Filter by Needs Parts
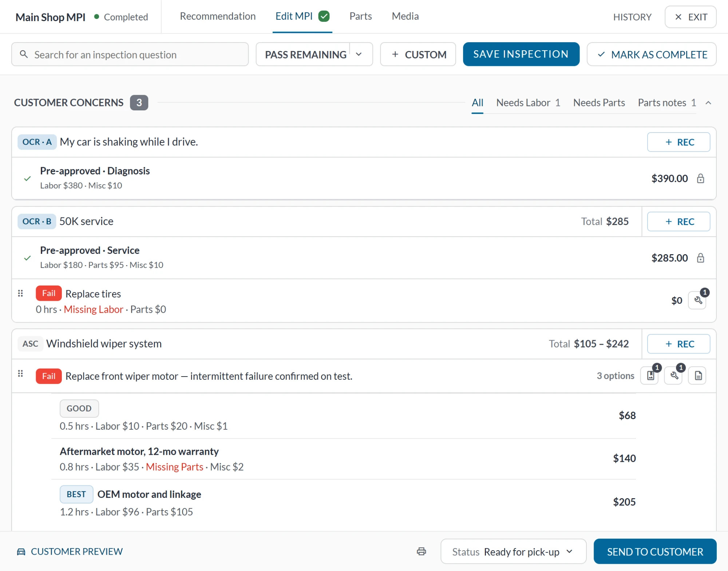728x571 pixels. [x=599, y=103]
